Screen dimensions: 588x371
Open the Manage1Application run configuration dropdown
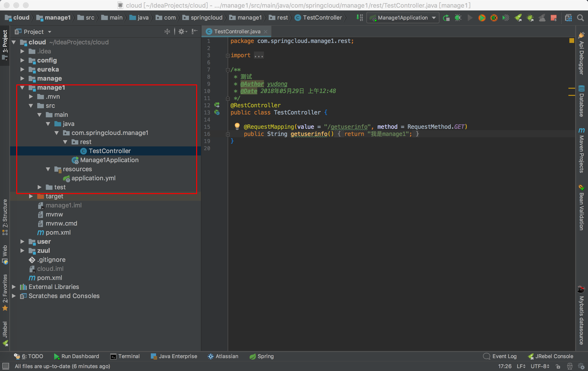403,18
